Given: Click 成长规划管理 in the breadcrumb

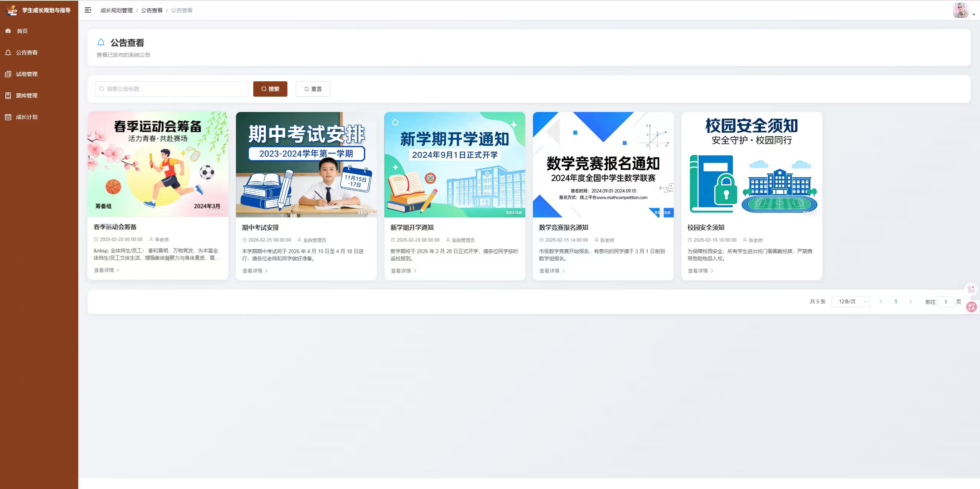Looking at the screenshot, I should coord(117,10).
